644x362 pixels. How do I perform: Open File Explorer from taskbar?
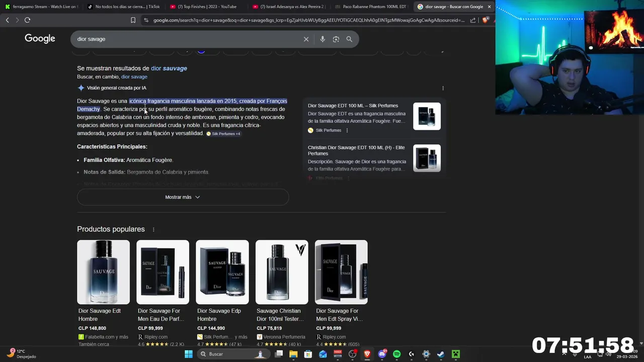point(293,354)
